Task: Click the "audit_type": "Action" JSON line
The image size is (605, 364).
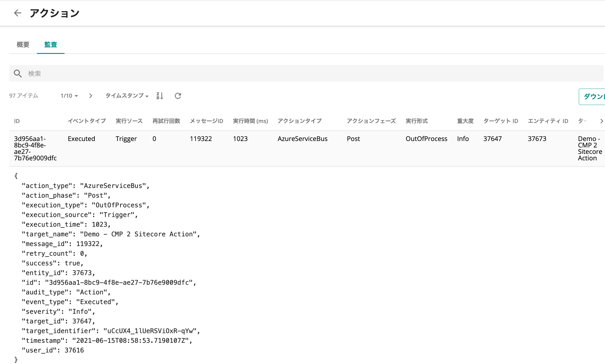Action: [x=66, y=292]
